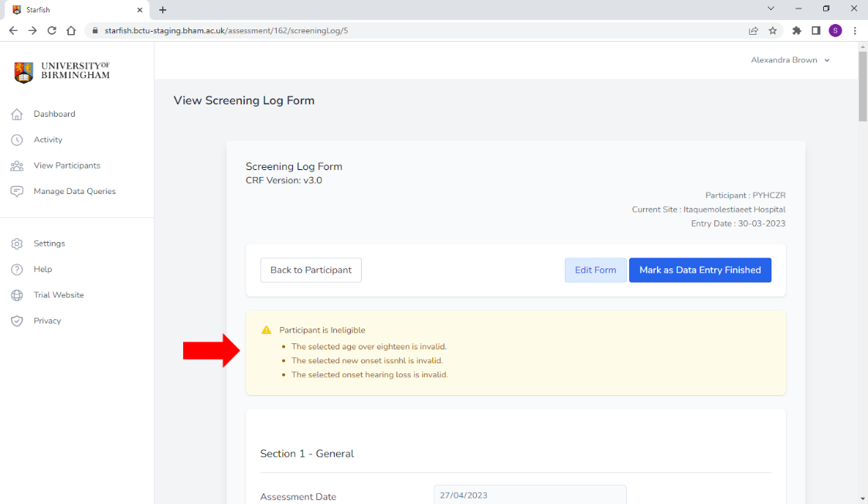Open the browser extensions puzzle icon

797,31
